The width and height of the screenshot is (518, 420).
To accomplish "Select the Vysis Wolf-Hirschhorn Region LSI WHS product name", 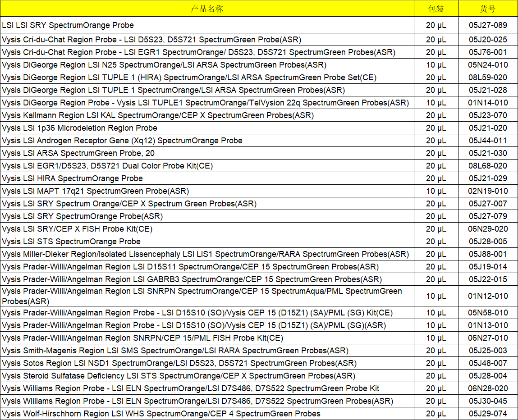I will pyautogui.click(x=161, y=414).
